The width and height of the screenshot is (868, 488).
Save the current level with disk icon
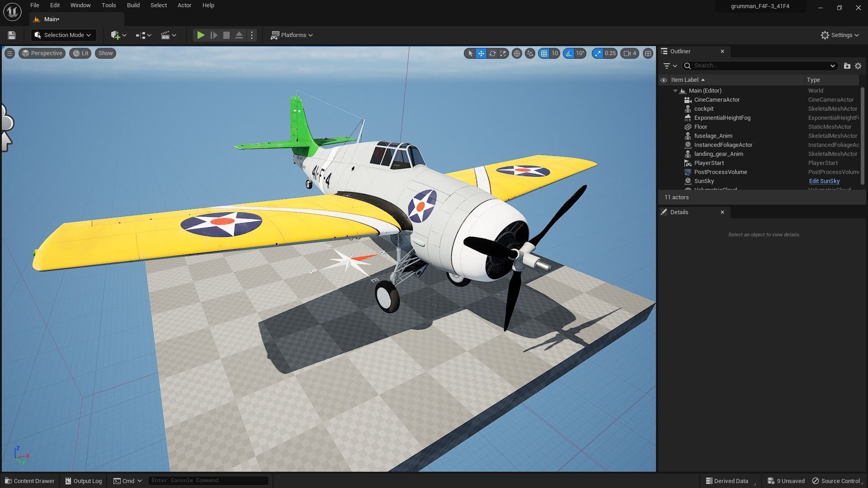12,35
